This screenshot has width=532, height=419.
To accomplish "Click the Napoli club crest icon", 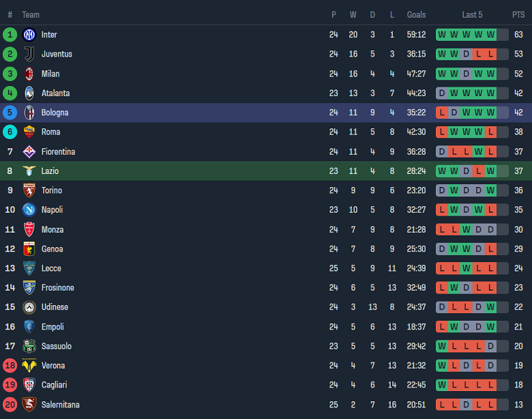I will click(x=29, y=209).
